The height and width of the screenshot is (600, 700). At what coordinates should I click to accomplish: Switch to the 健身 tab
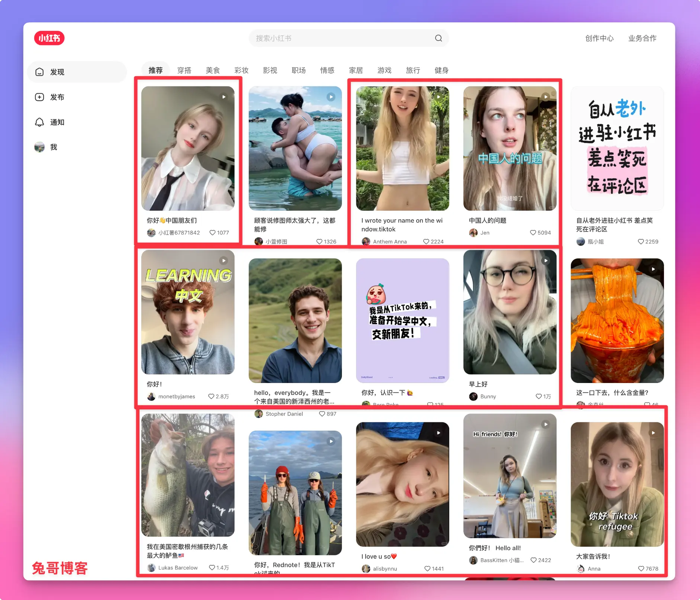[442, 70]
